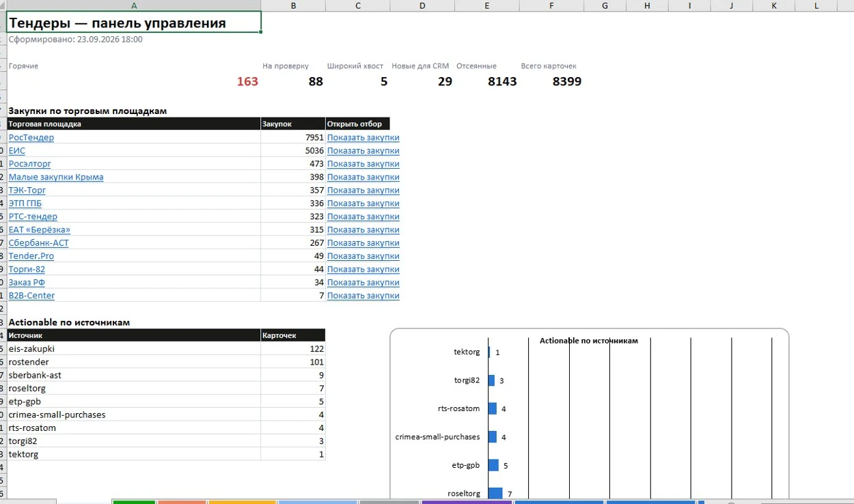Select the rostender count 101
Viewport: 854px width, 504px height.
pos(293,362)
